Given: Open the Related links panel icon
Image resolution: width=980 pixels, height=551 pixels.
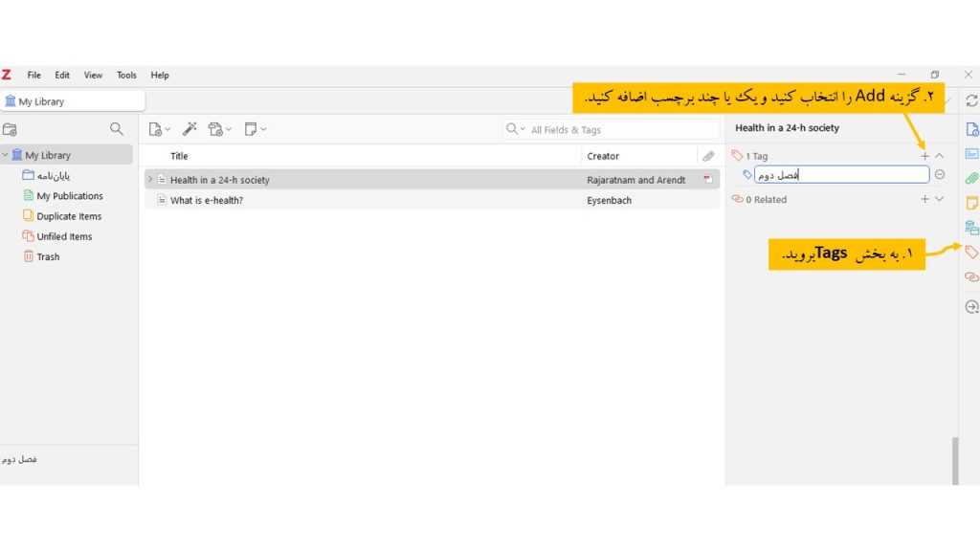Looking at the screenshot, I should (970, 278).
